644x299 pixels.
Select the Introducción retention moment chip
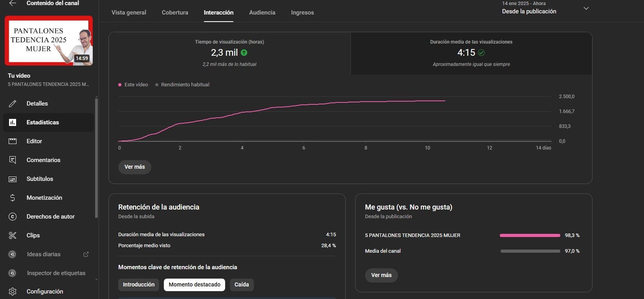[139, 284]
